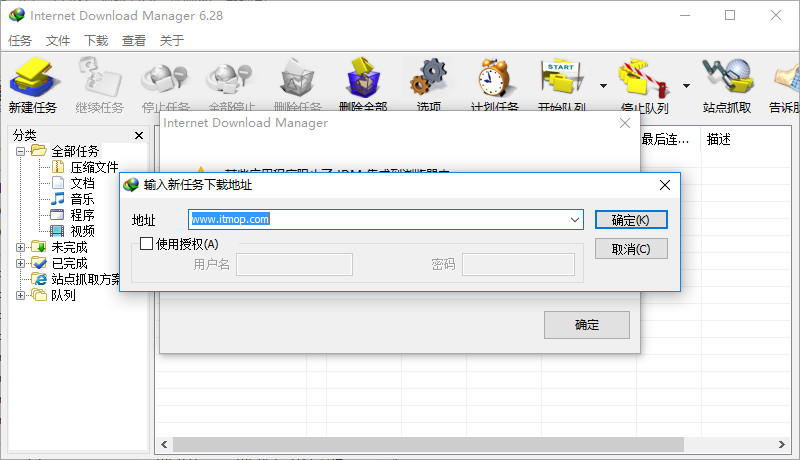
Task: Click 确定 in the Internet Download Manager message box
Action: (587, 325)
